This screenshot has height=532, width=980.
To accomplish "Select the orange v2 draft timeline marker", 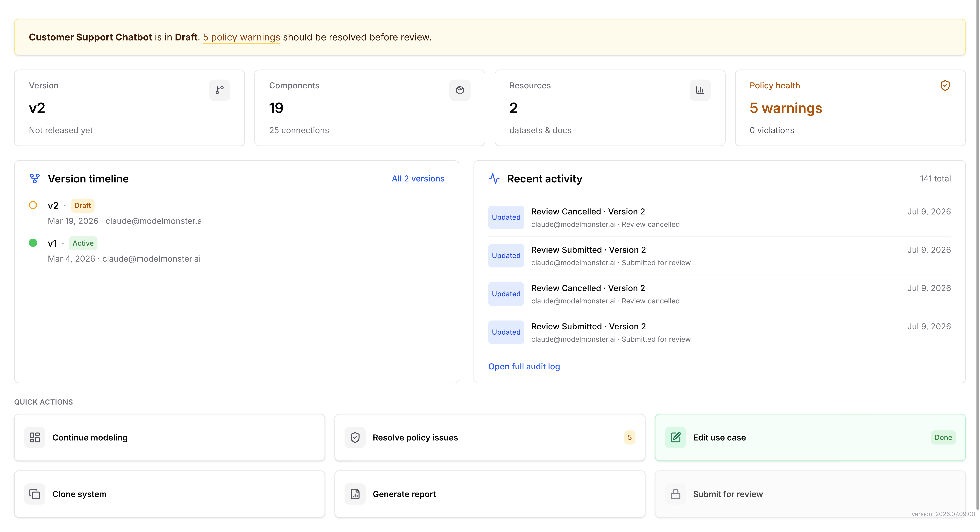I will click(33, 205).
